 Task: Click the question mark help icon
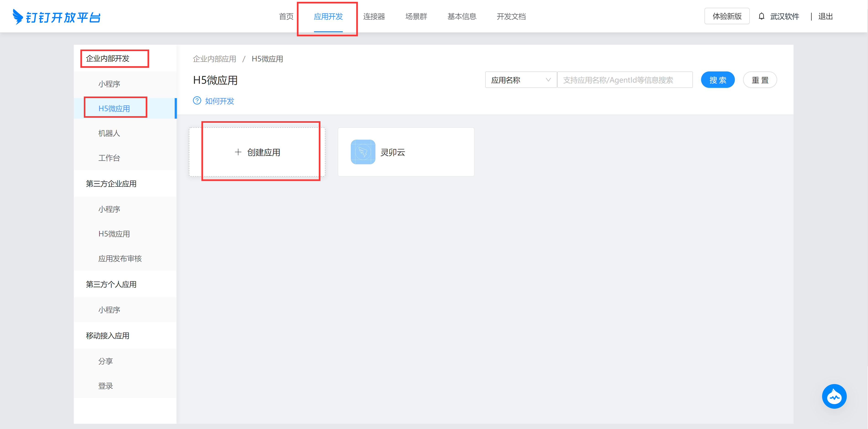click(197, 101)
